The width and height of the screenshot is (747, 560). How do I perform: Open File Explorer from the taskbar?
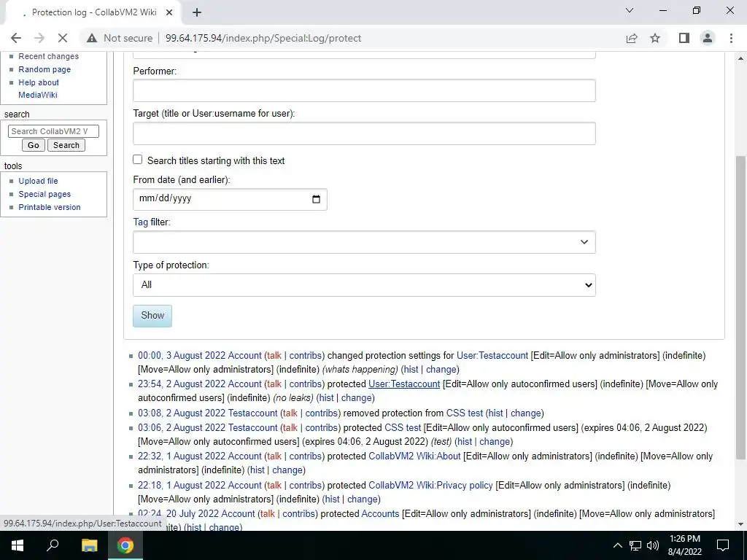(89, 545)
